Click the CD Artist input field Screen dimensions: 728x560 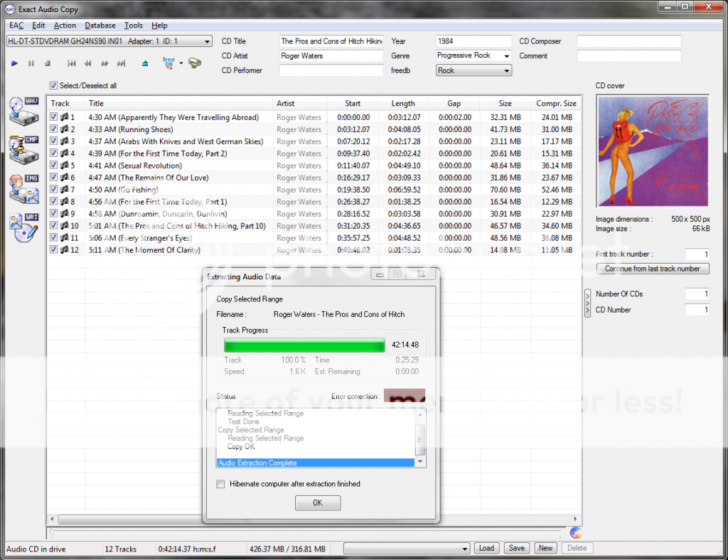[x=331, y=55]
